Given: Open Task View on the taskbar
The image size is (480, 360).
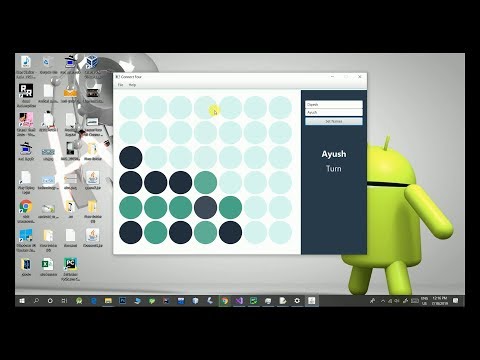Looking at the screenshot, I should tap(64, 301).
